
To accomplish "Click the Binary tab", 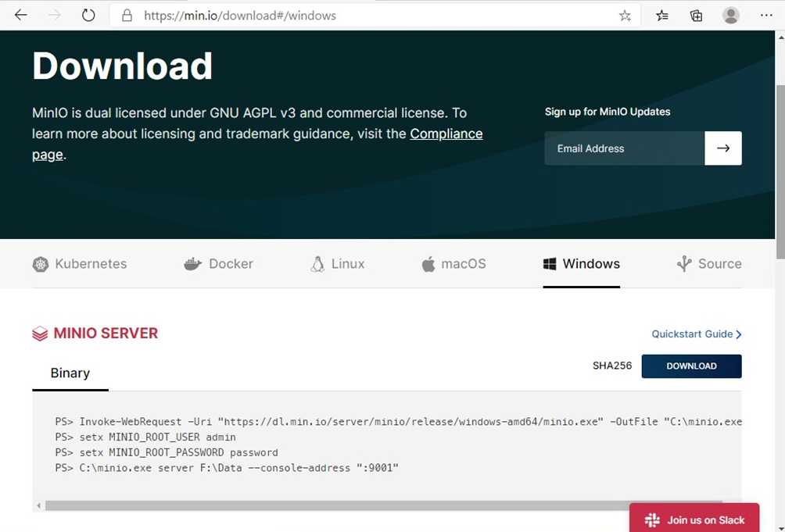I will [70, 373].
